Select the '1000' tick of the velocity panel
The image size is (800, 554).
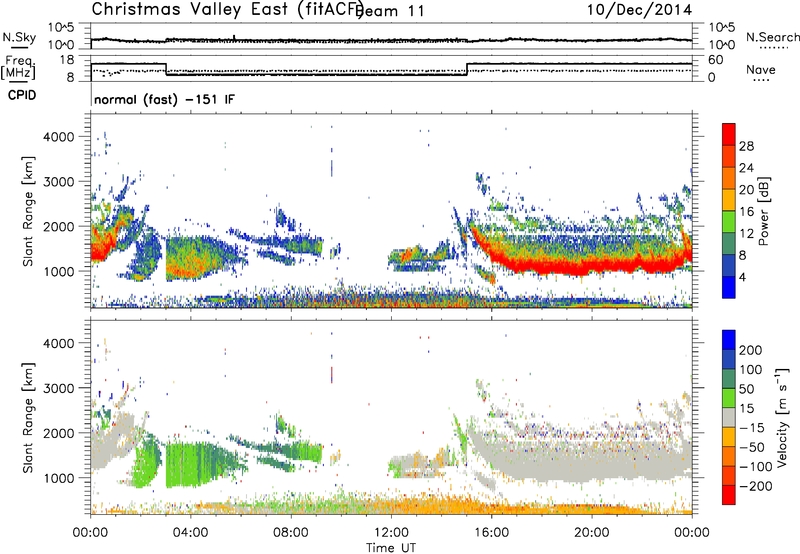point(58,478)
